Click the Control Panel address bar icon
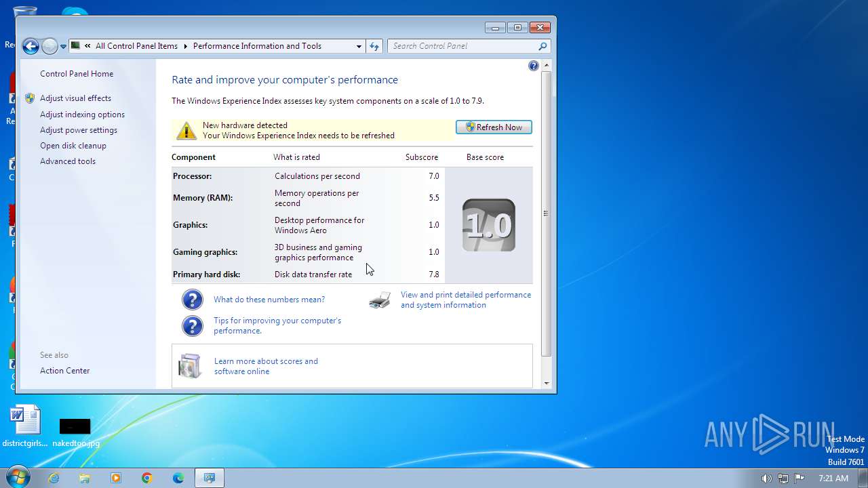 (76, 45)
